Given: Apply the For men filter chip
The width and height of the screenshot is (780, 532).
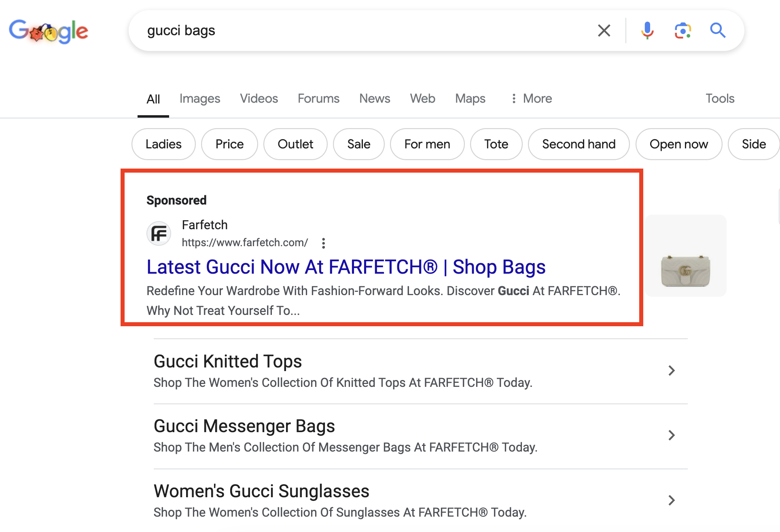Looking at the screenshot, I should click(x=427, y=144).
